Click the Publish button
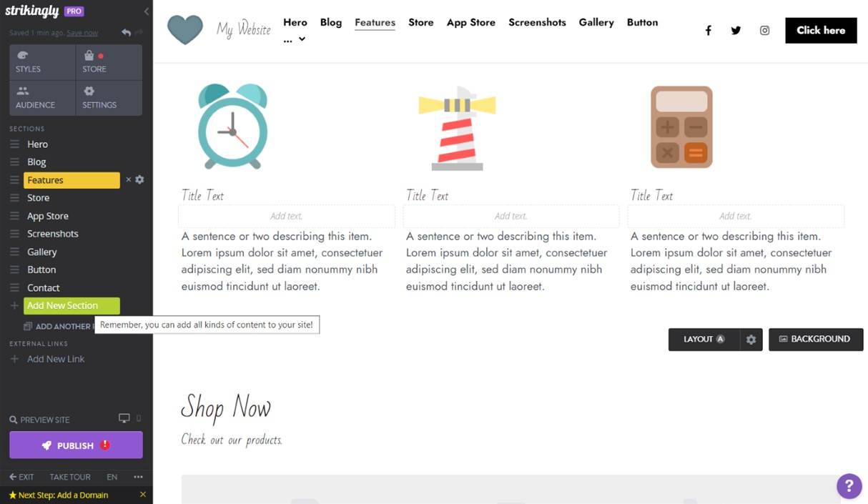This screenshot has width=868, height=504. tap(76, 445)
